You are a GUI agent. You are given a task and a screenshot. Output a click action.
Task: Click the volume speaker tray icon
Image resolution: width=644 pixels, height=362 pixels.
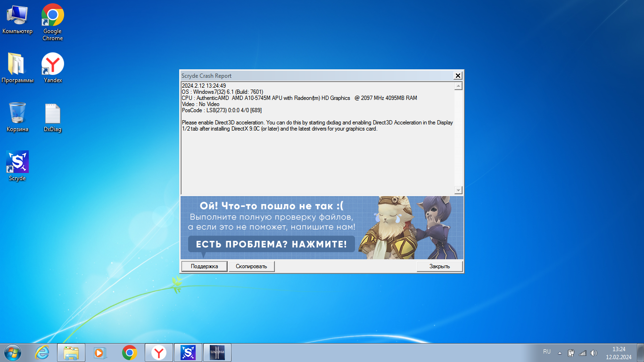[x=594, y=353]
